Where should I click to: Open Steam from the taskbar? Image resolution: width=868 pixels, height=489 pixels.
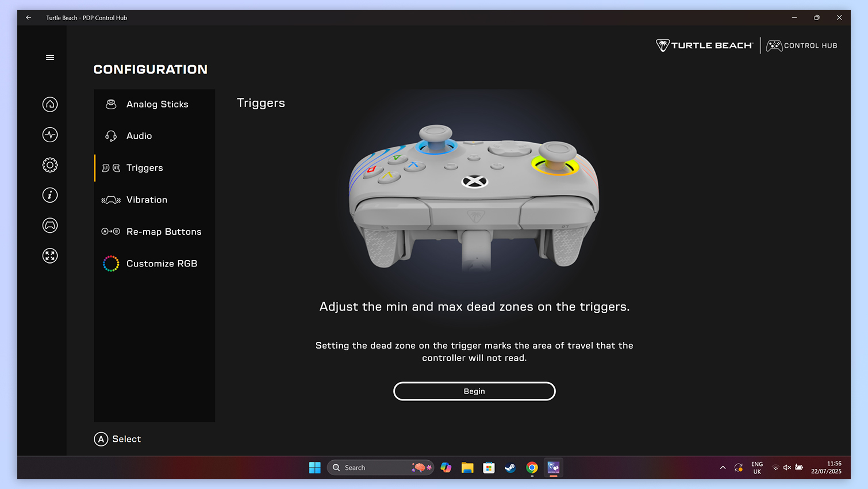coord(510,468)
